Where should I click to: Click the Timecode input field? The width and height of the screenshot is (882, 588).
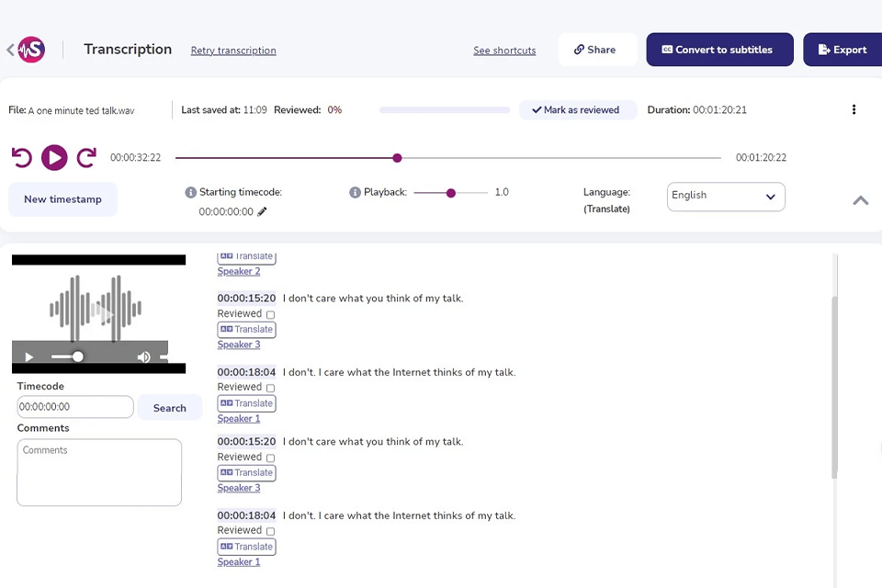point(75,407)
